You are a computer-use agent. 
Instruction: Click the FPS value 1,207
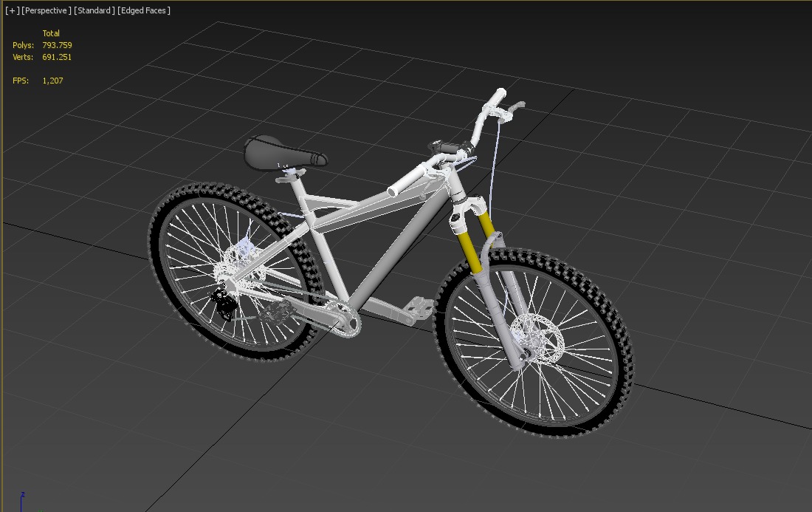pyautogui.click(x=53, y=81)
